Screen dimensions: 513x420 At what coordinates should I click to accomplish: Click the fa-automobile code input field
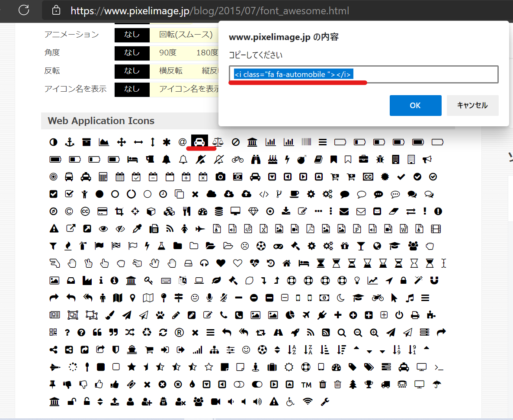pyautogui.click(x=363, y=74)
